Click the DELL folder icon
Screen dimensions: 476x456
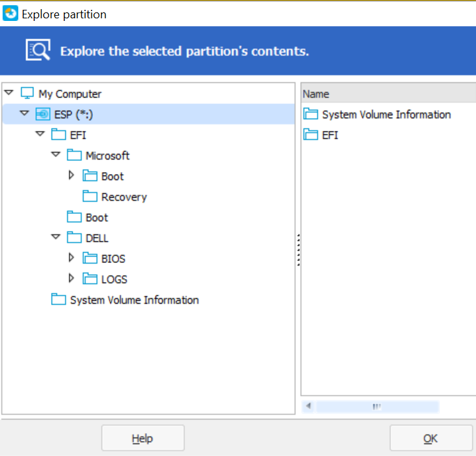click(x=75, y=237)
